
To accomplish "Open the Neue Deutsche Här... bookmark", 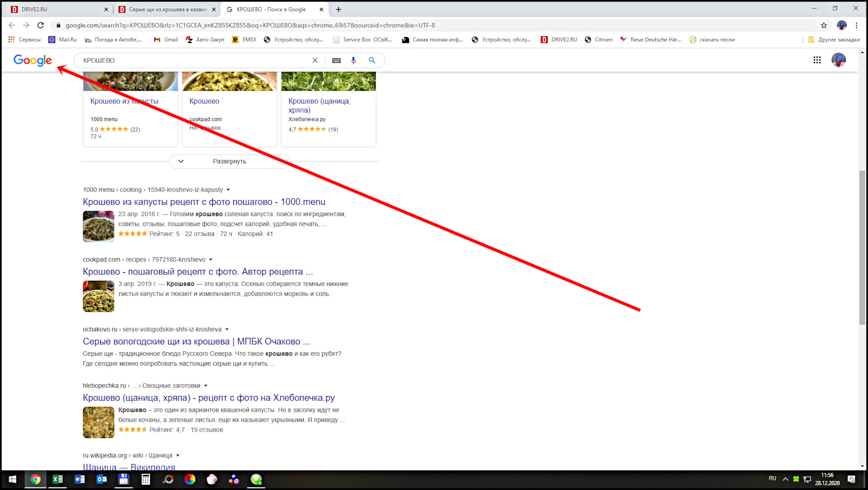I will pyautogui.click(x=651, y=40).
